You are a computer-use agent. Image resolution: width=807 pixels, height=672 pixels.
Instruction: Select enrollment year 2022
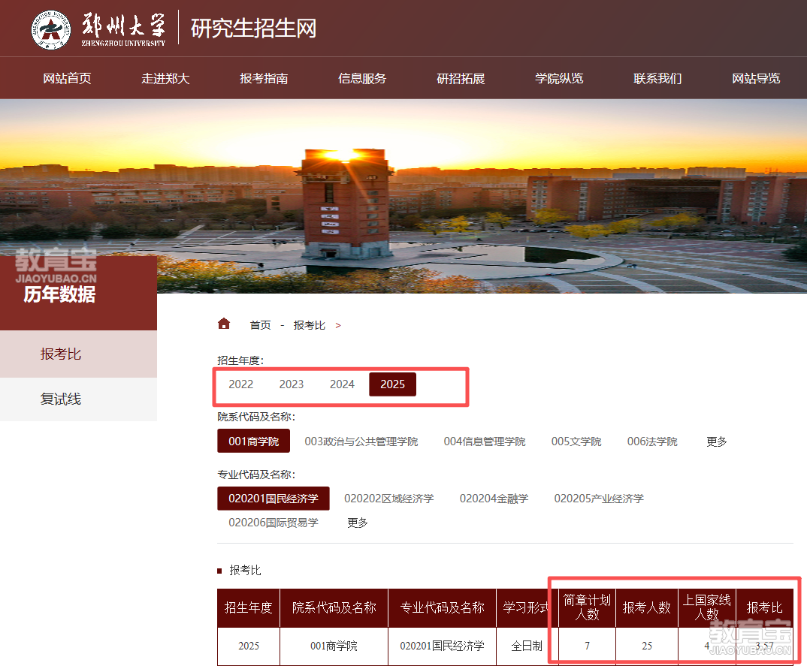(241, 384)
